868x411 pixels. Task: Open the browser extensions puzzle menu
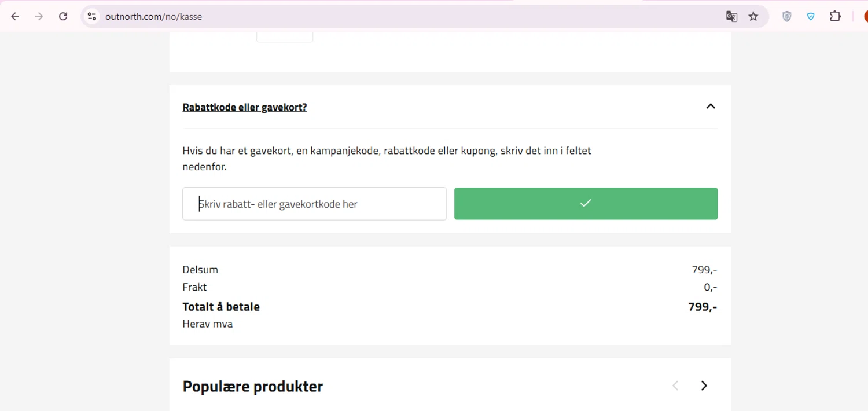pos(835,16)
